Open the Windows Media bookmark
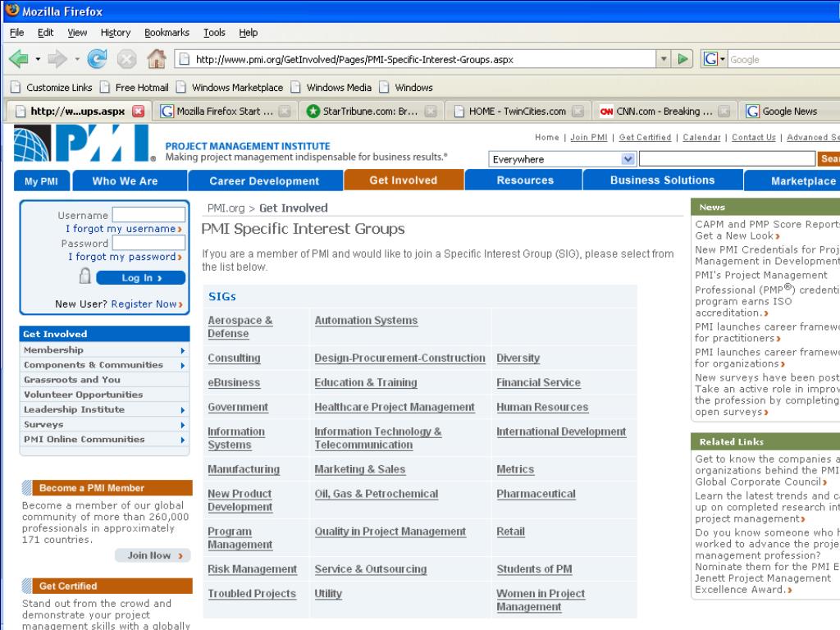The height and width of the screenshot is (630, 840). 331,87
